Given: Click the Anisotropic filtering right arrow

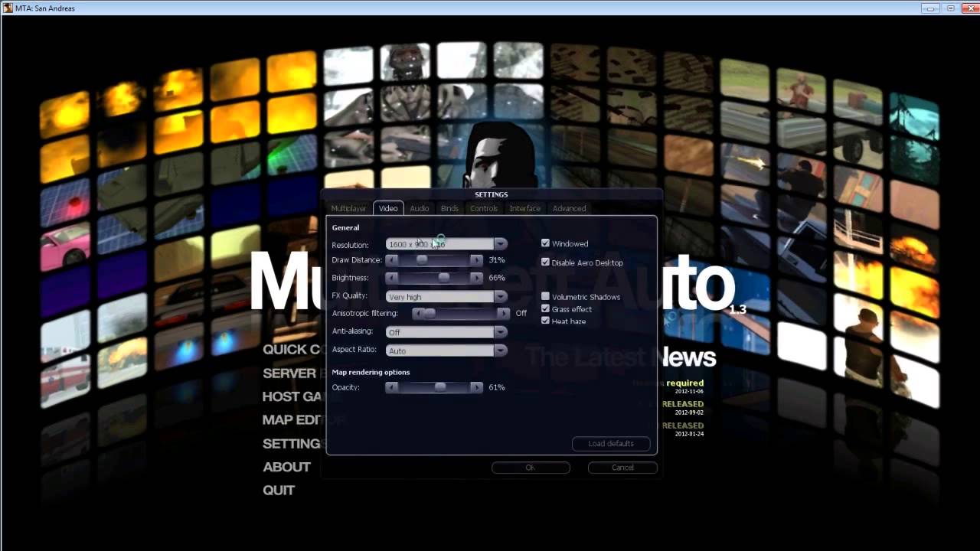Looking at the screenshot, I should 503,313.
